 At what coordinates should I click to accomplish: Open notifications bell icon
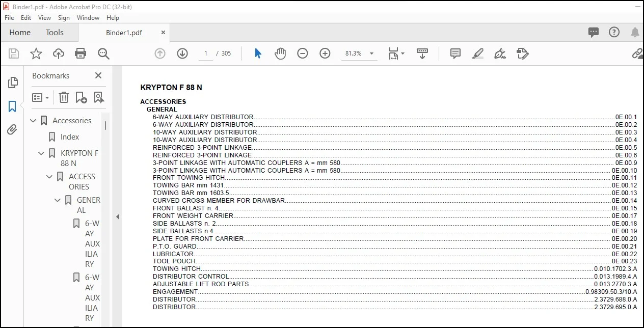(635, 32)
